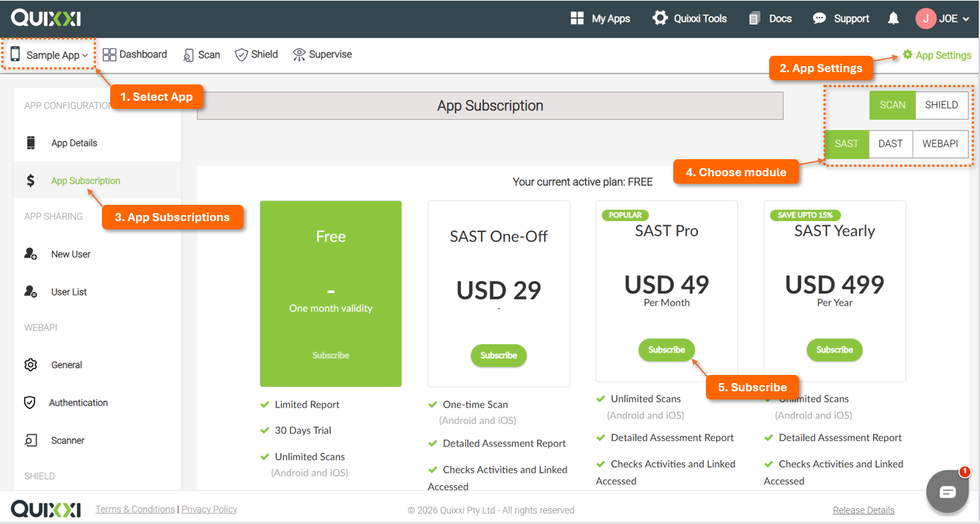Open Privacy Policy link
This screenshot has width=980, height=524.
209,509
